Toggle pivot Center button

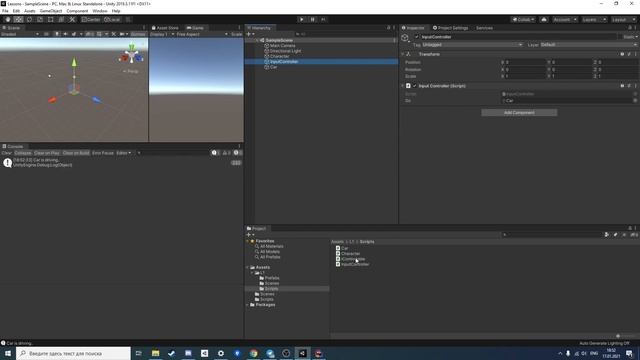[x=91, y=19]
